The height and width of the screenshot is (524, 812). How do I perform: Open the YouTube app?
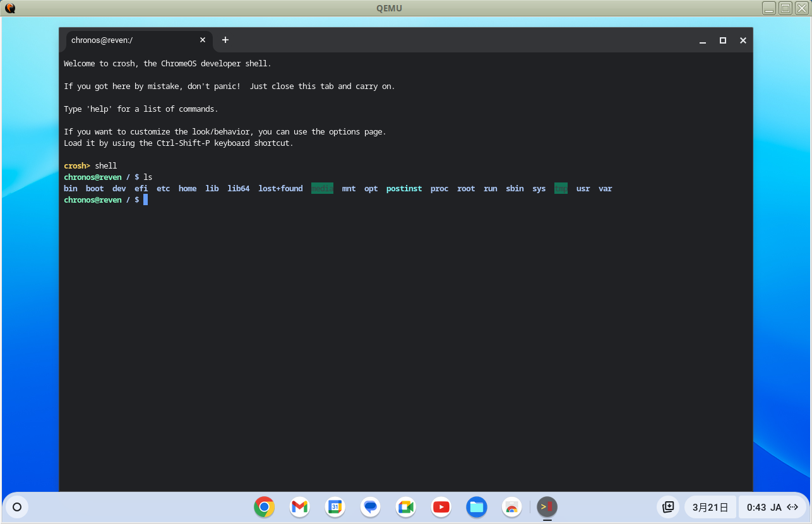(441, 507)
